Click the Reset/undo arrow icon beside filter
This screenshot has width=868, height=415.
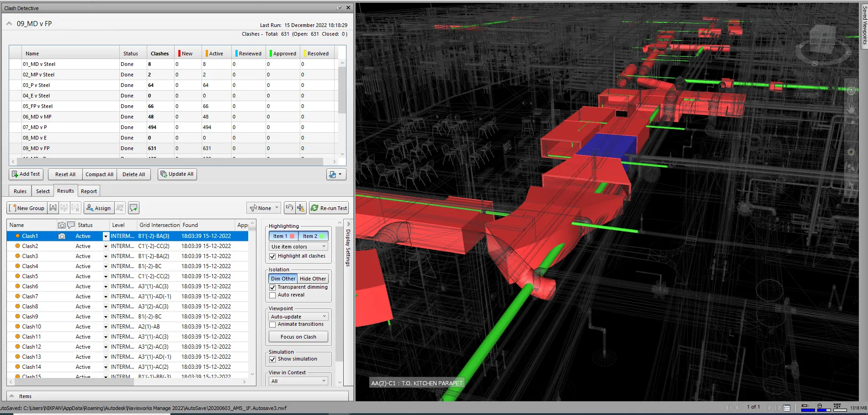(x=289, y=208)
